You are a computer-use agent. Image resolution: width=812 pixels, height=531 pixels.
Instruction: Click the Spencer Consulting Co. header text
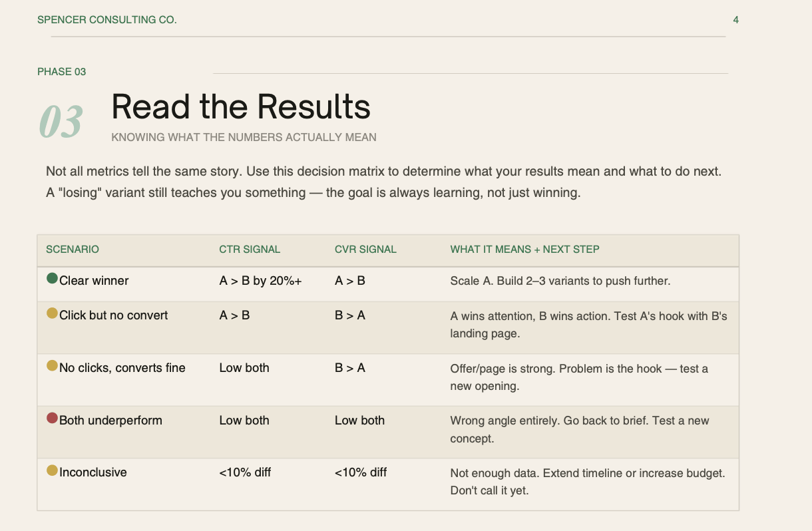click(x=107, y=20)
